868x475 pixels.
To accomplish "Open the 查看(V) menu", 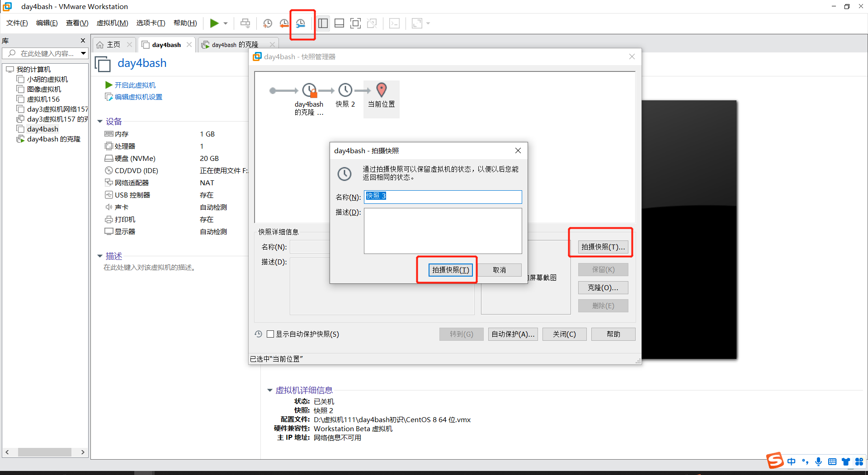I will pyautogui.click(x=77, y=23).
